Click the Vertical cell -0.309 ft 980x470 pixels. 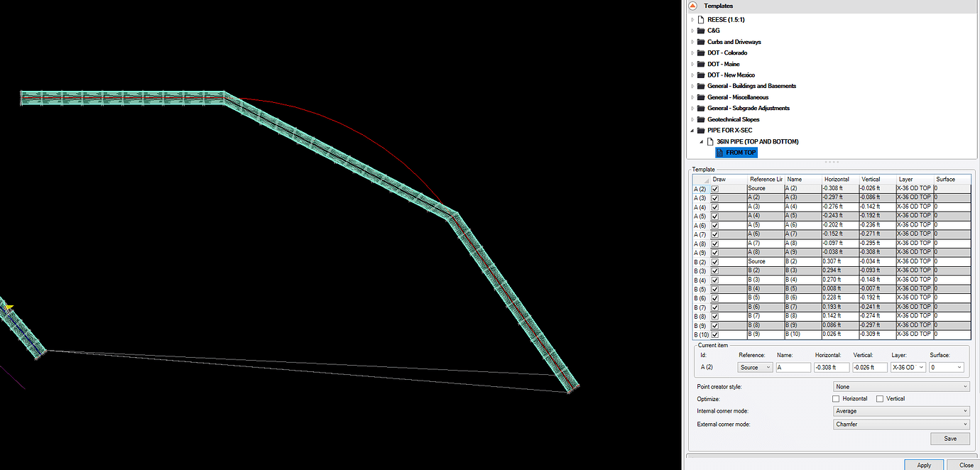coord(877,334)
